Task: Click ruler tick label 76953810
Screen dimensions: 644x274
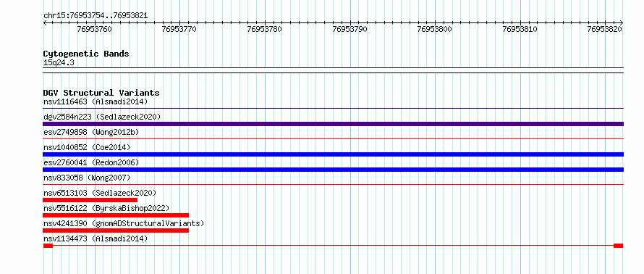Action: [520, 29]
